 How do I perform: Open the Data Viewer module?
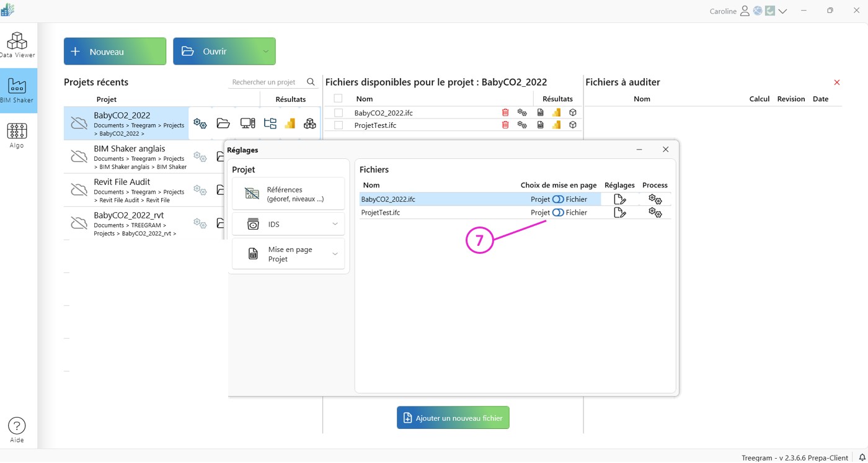(x=17, y=45)
